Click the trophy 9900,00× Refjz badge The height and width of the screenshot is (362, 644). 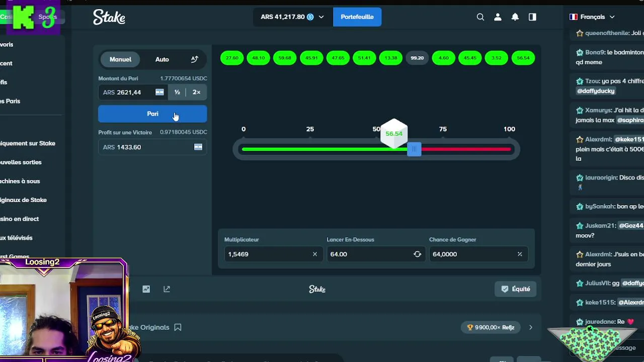coord(491,327)
